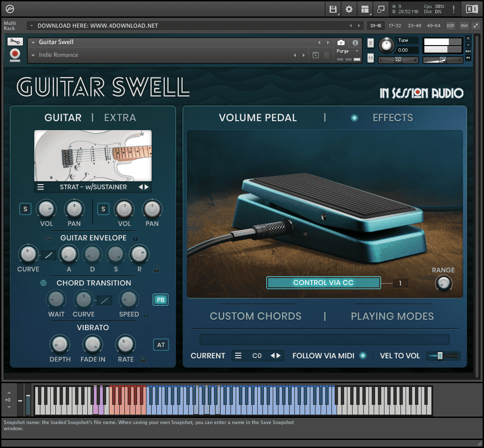The height and width of the screenshot is (448, 484).
Task: Toggle the second guitar layer solo S
Action: click(x=103, y=209)
